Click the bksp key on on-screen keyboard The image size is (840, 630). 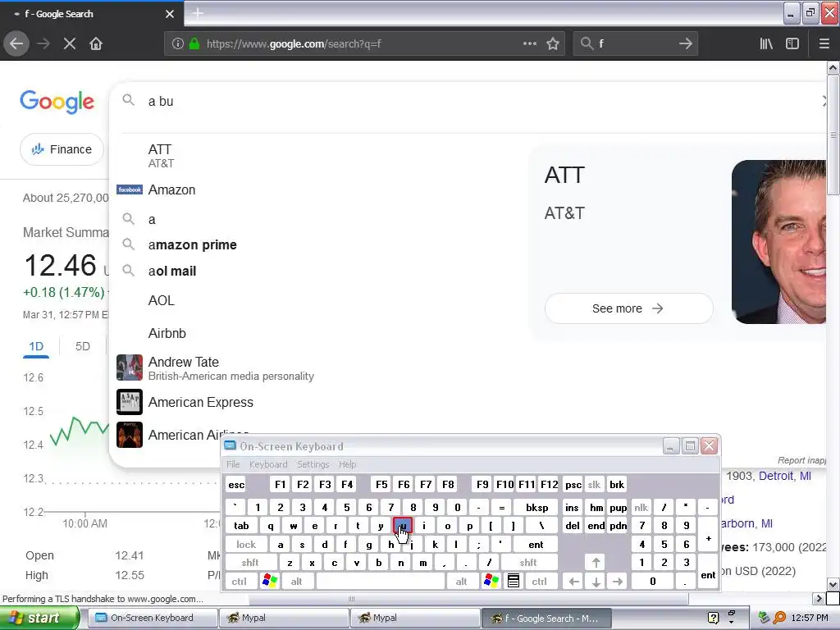click(536, 507)
